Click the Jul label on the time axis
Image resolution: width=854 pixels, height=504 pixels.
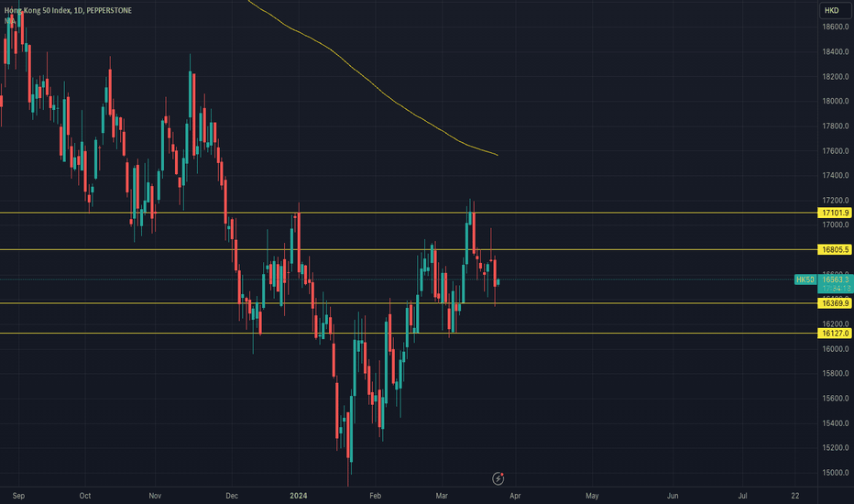(742, 496)
